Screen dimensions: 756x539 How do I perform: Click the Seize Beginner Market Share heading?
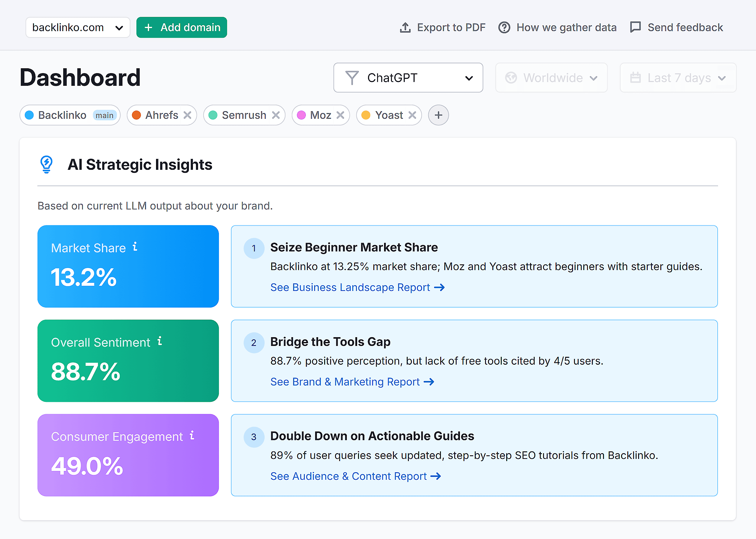[354, 247]
